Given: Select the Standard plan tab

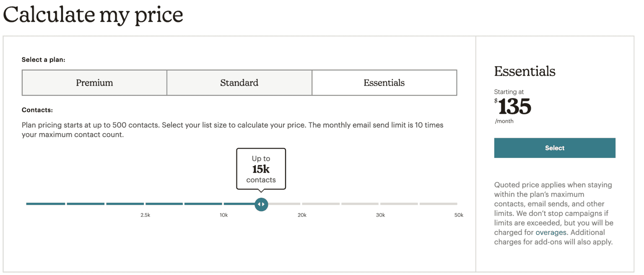Looking at the screenshot, I should click(239, 83).
